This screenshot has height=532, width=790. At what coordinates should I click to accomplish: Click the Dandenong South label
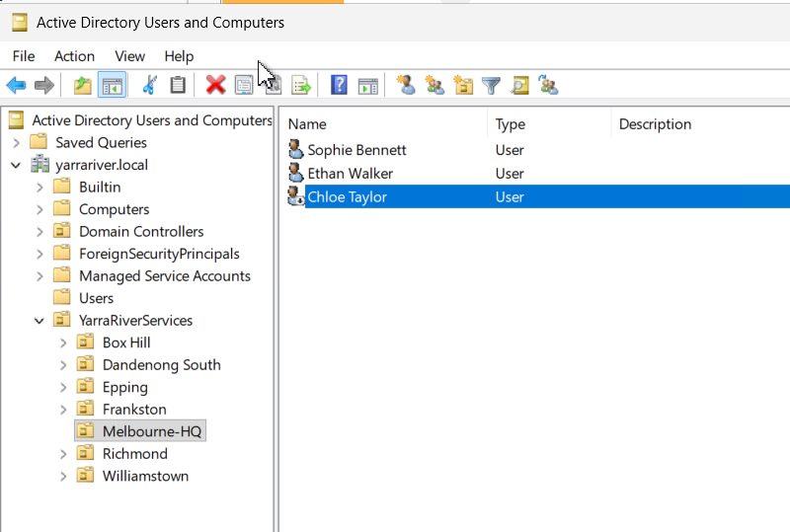pos(162,365)
